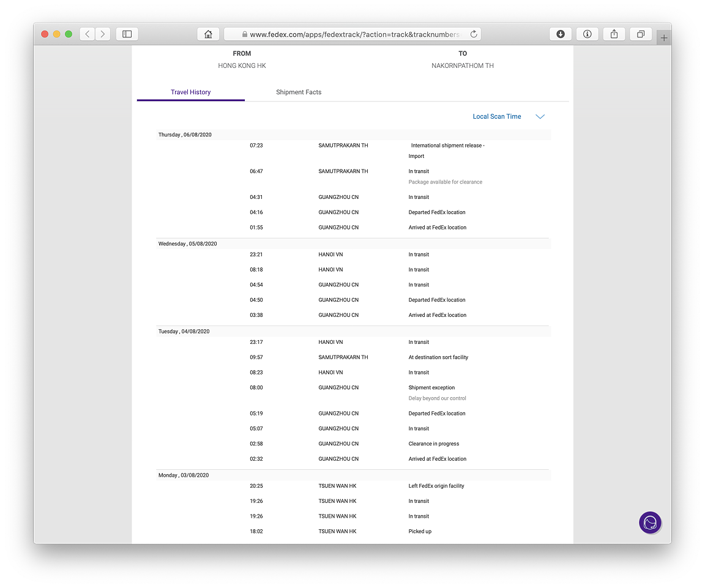The height and width of the screenshot is (588, 705).
Task: Click SAMUTPRAKARN TH in the 09:57 row
Action: pos(343,357)
